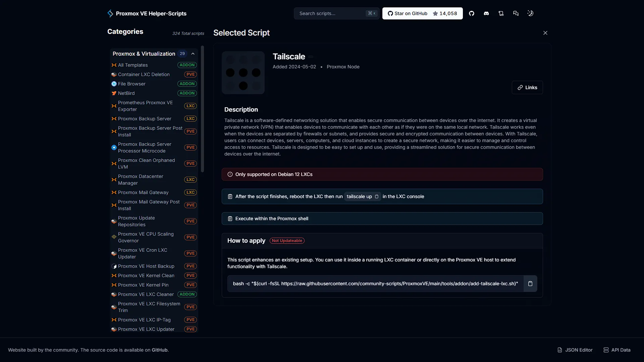Screen dimensions: 644x362
Task: Open Proxmox VE Cron LXC Updater
Action: coord(154,253)
